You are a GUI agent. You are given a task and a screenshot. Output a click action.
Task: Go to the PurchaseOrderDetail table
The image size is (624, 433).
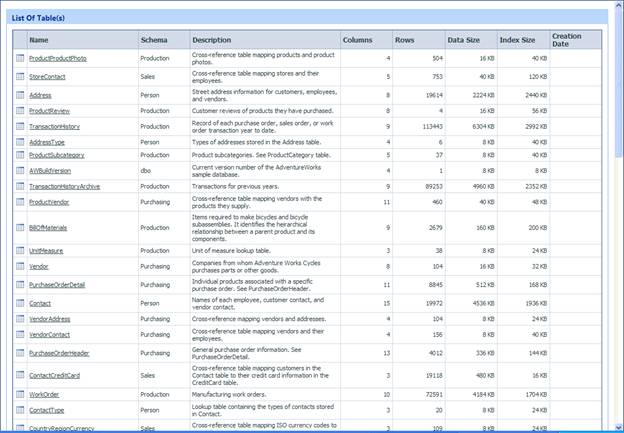coord(57,285)
